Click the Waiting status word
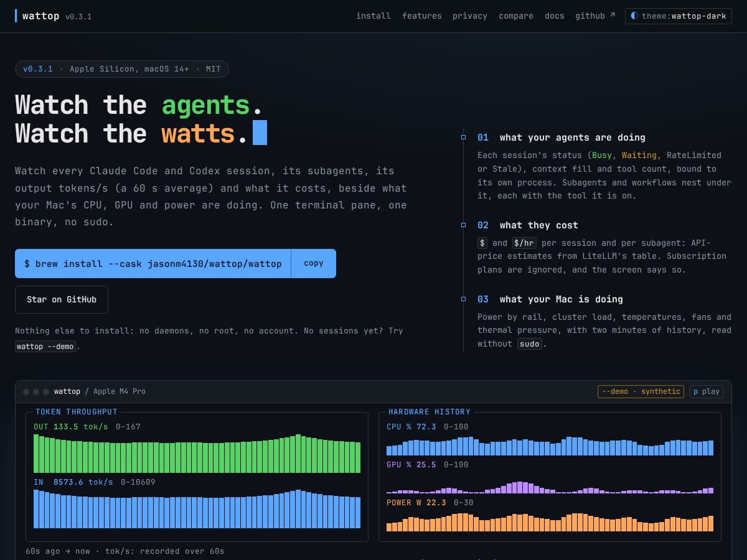The height and width of the screenshot is (560, 747). (x=639, y=156)
